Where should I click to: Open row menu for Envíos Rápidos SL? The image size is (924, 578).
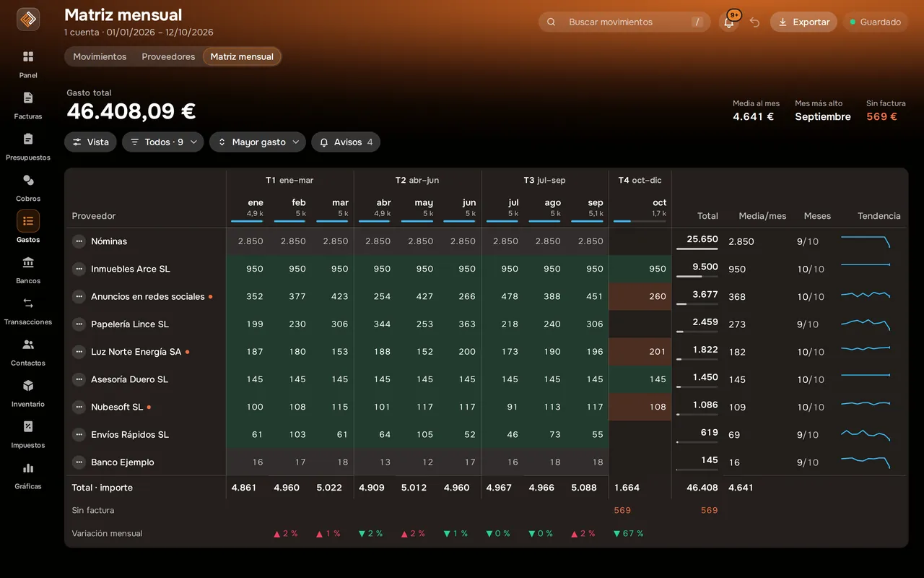79,435
